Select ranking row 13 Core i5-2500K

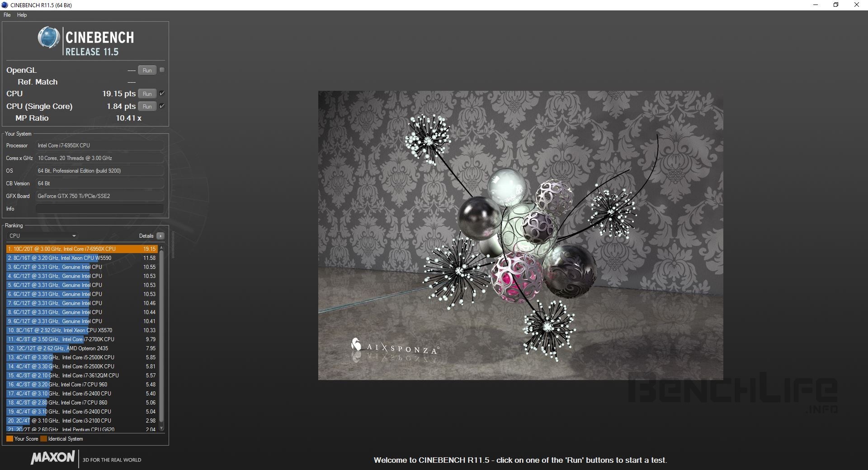[x=82, y=357]
